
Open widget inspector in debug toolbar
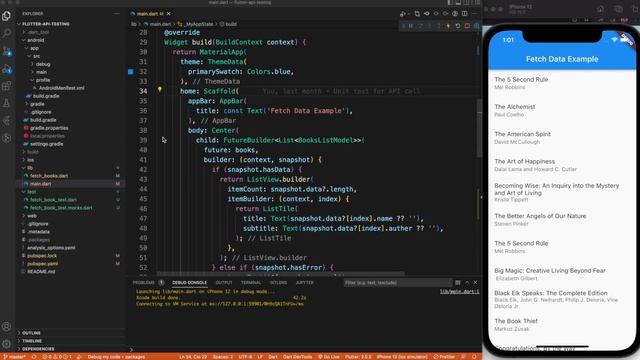[x=476, y=26]
